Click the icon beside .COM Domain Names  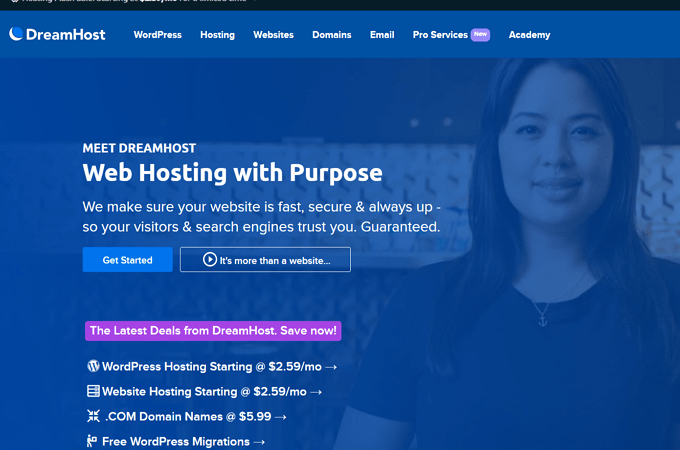click(93, 416)
